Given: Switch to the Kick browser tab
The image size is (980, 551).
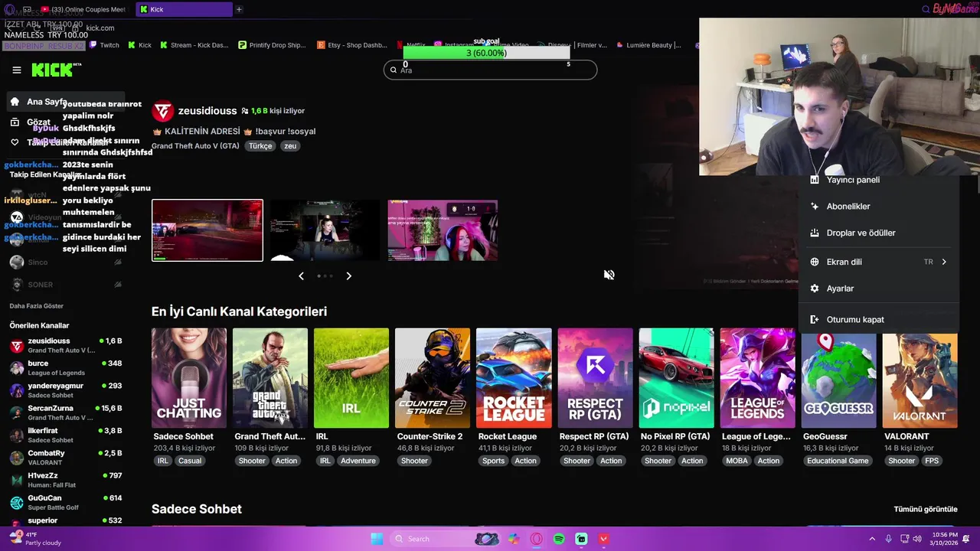Looking at the screenshot, I should [x=184, y=9].
